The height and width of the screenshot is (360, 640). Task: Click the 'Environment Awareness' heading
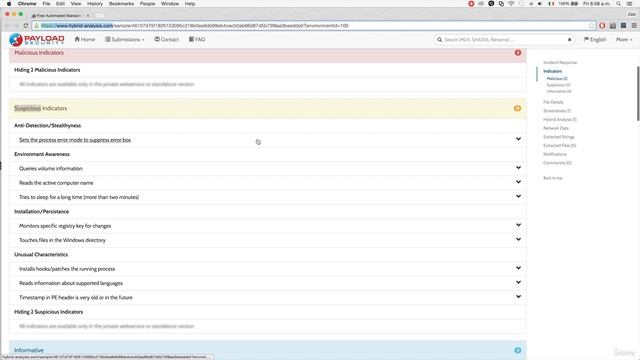pos(42,154)
